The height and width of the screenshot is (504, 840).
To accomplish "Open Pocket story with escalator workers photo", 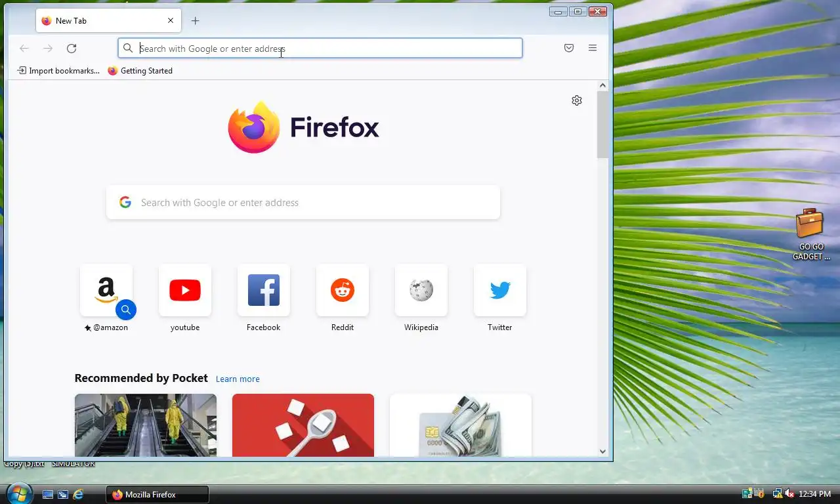I will pos(146,425).
